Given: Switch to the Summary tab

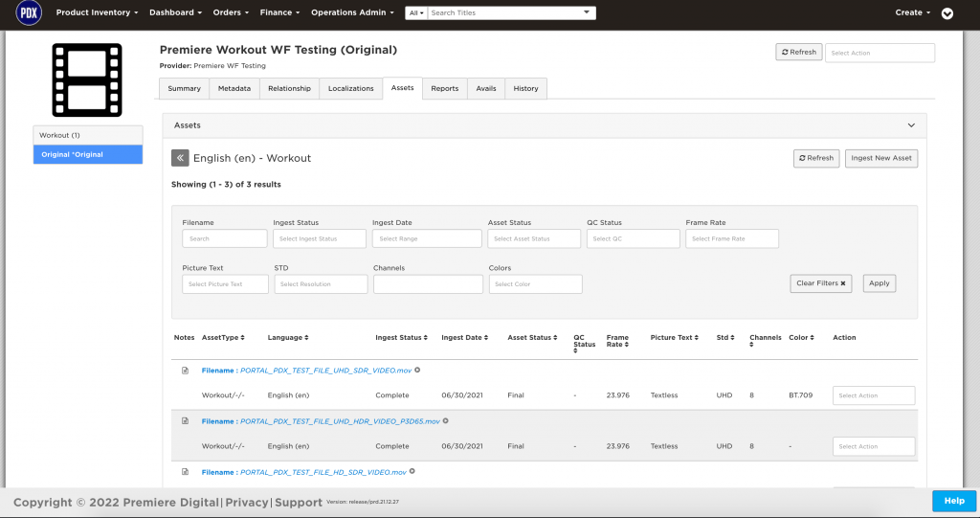Looking at the screenshot, I should [x=185, y=89].
